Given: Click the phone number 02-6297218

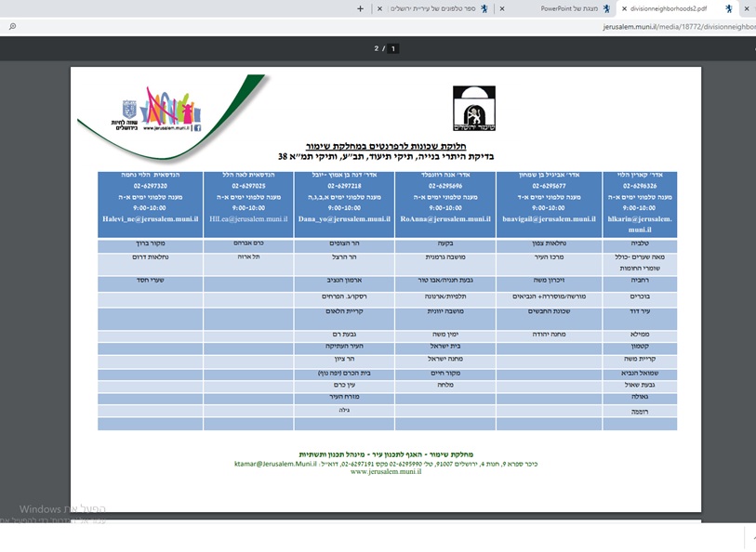Looking at the screenshot, I should 344,186.
